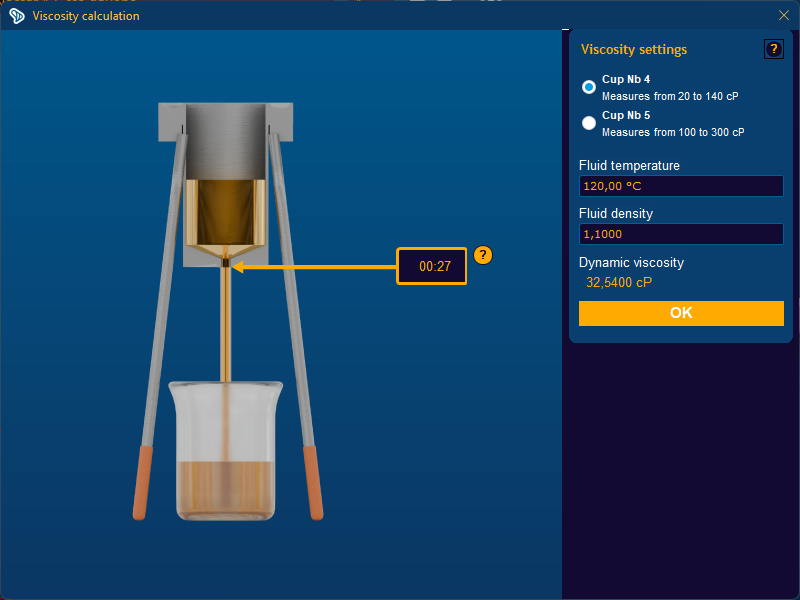Click the Fluid density input field
Viewport: 800px width, 600px height.
(x=681, y=234)
